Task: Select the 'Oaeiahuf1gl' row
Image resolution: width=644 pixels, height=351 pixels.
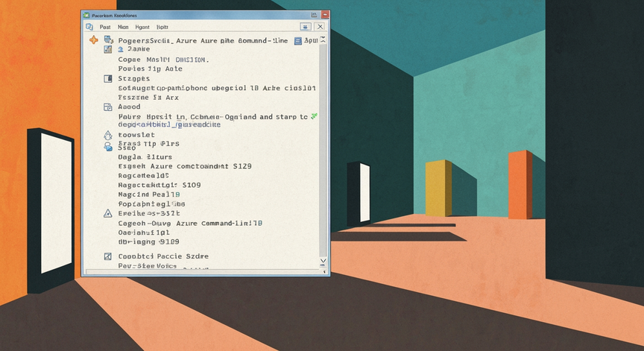Action: click(x=144, y=233)
